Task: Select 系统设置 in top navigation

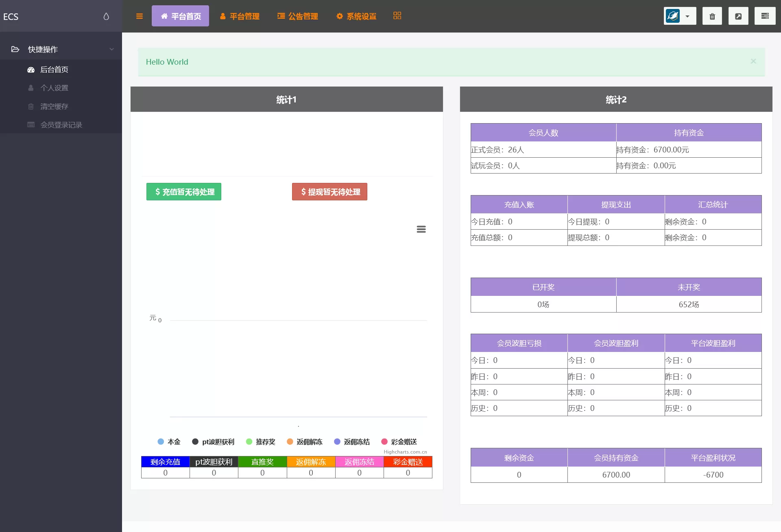Action: click(x=356, y=16)
